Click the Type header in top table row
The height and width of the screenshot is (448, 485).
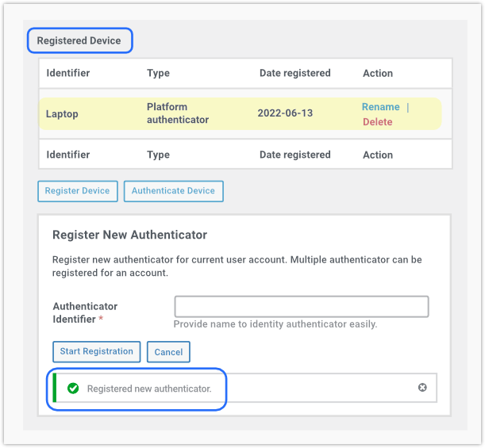click(158, 73)
